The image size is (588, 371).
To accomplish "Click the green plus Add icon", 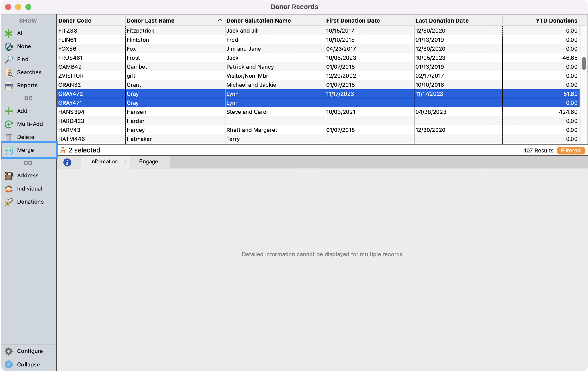I will pos(9,111).
